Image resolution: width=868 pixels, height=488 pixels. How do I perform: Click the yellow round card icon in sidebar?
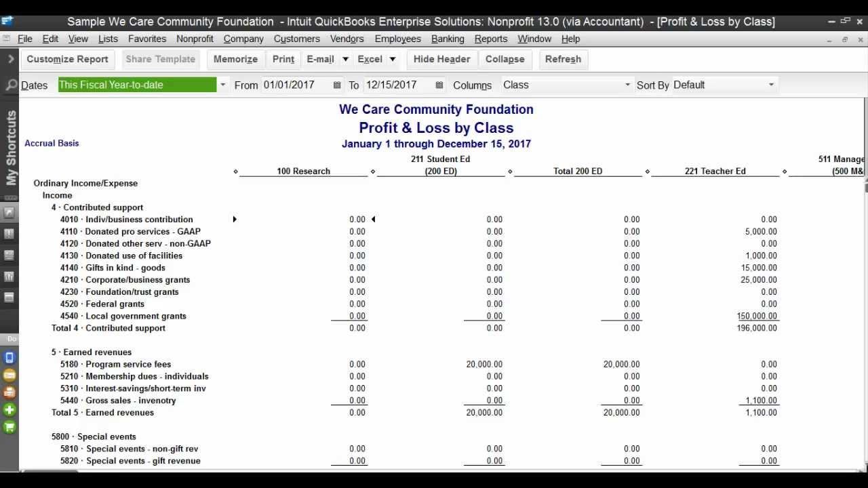point(9,375)
